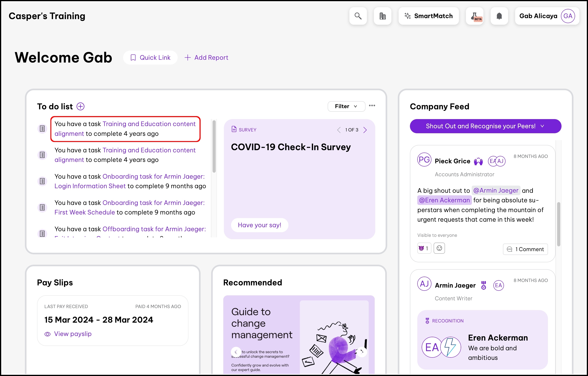
Task: Open the View payslip link
Action: 73,334
